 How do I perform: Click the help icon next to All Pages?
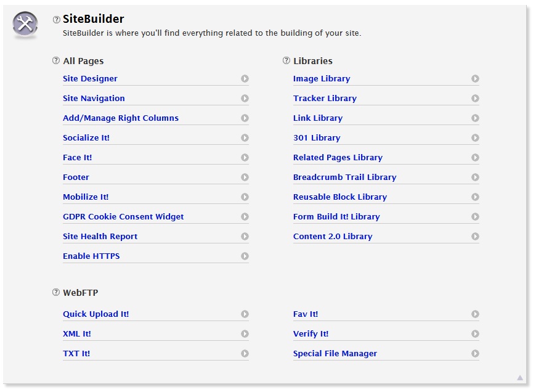(57, 61)
